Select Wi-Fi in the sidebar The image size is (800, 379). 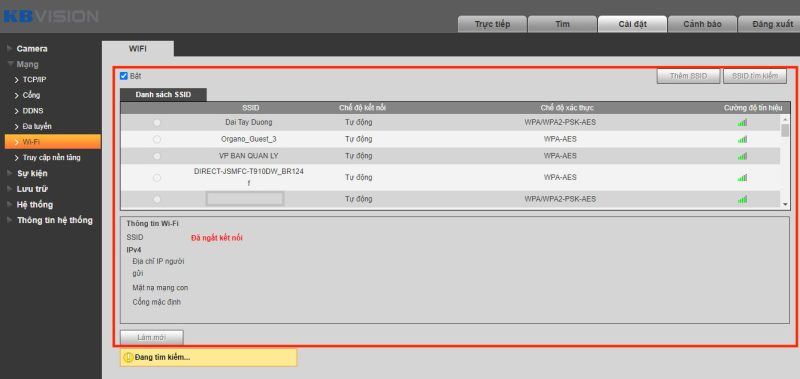[x=53, y=142]
